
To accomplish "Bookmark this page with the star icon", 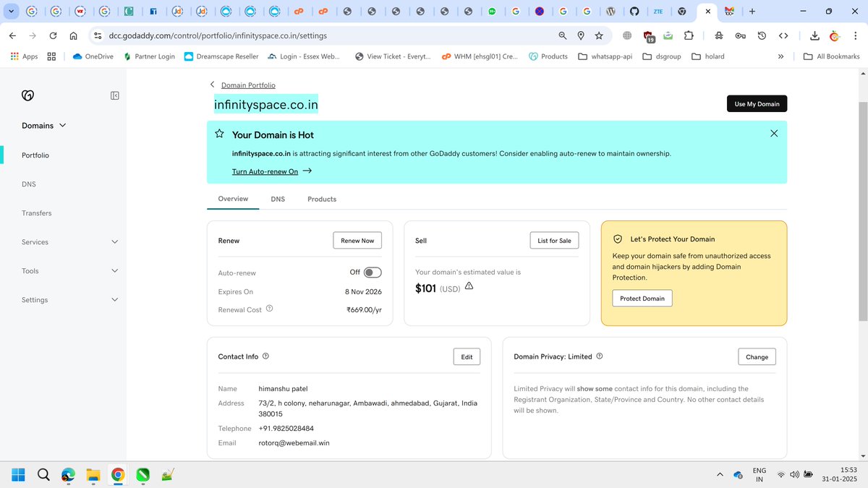I will point(599,35).
